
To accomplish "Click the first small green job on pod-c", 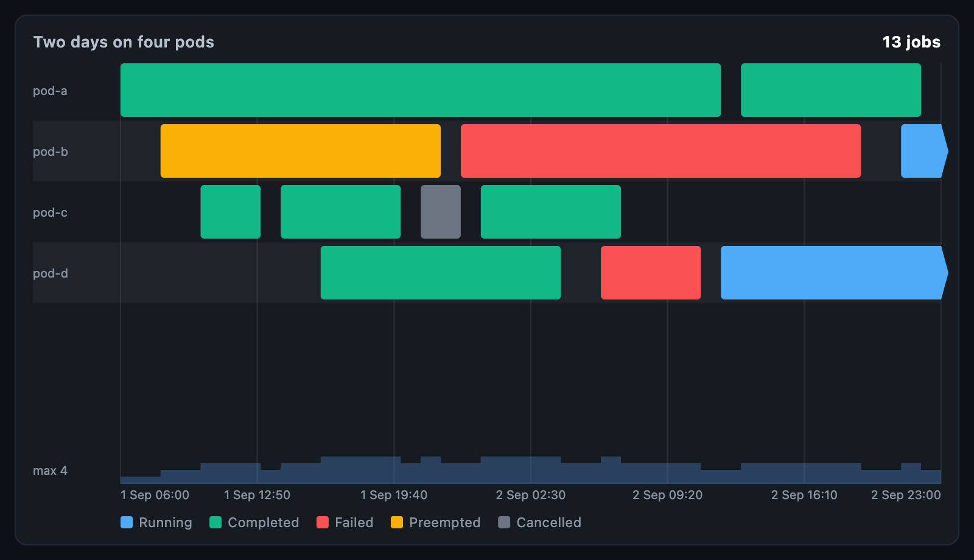I will click(x=231, y=212).
